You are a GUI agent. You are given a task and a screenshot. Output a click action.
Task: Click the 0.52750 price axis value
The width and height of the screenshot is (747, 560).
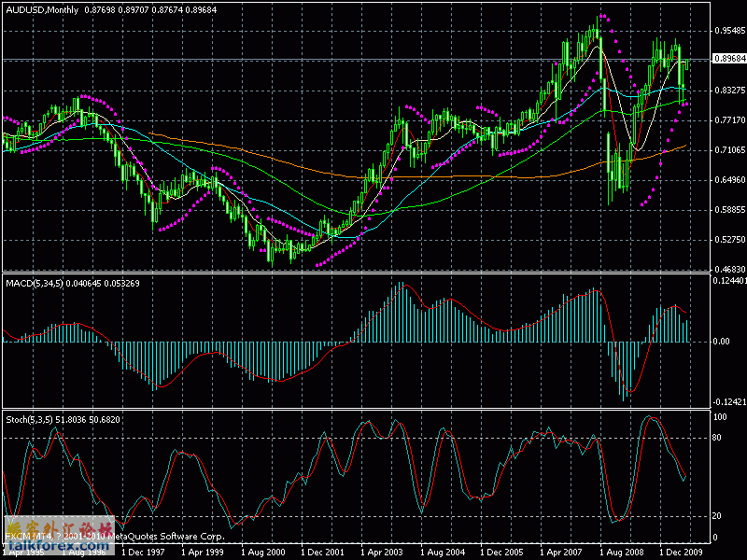point(730,240)
